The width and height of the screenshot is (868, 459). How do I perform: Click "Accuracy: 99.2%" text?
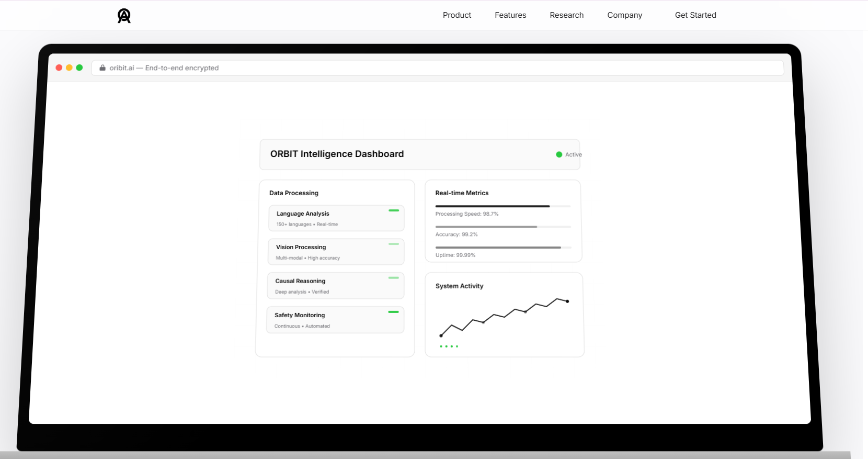(456, 234)
